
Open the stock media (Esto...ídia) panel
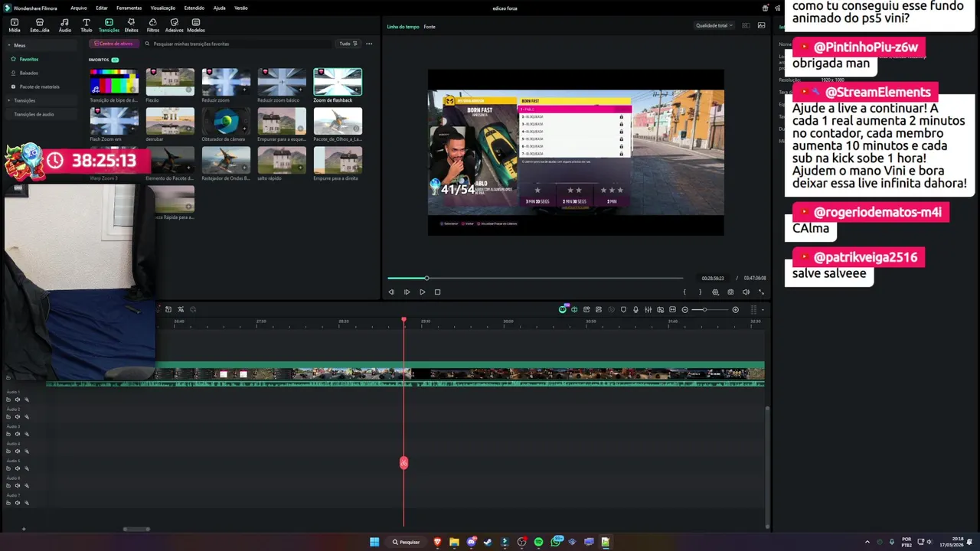pyautogui.click(x=40, y=25)
